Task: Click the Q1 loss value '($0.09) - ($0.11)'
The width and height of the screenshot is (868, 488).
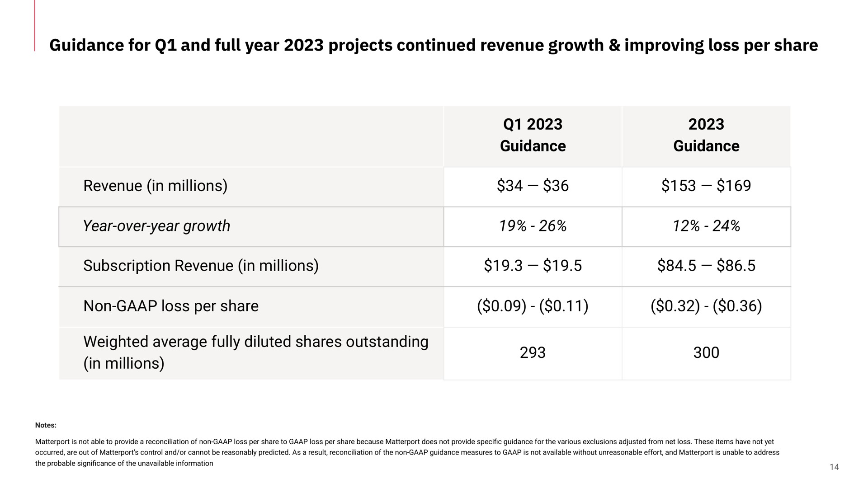Action: coord(533,306)
